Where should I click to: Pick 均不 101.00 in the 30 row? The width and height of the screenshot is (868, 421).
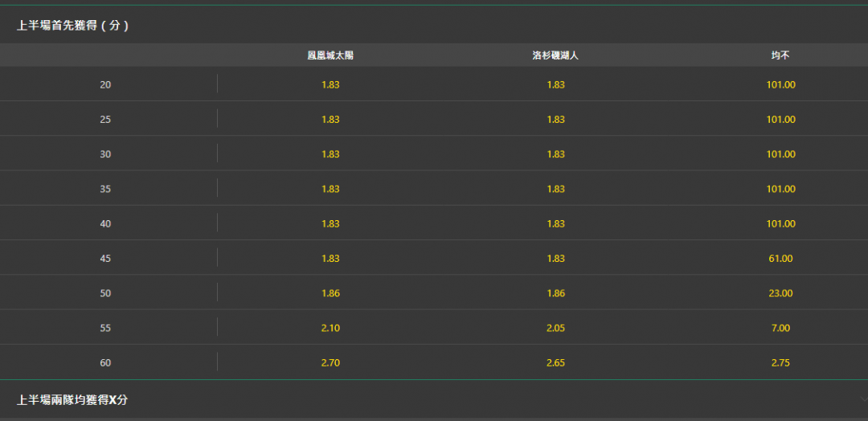[x=780, y=154]
